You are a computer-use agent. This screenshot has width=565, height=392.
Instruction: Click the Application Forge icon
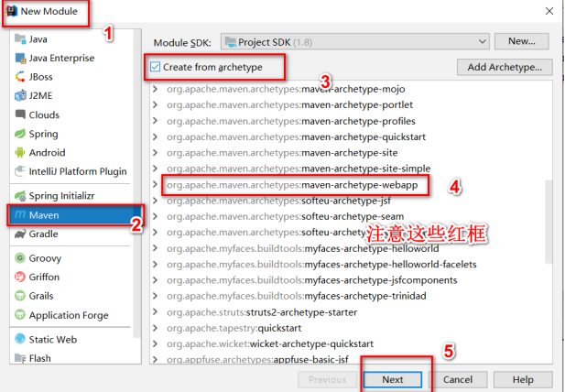20,314
